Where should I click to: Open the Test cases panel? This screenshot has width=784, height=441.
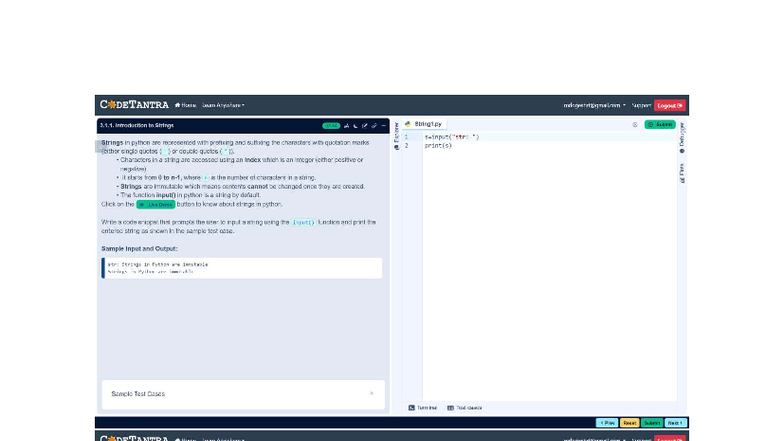465,408
